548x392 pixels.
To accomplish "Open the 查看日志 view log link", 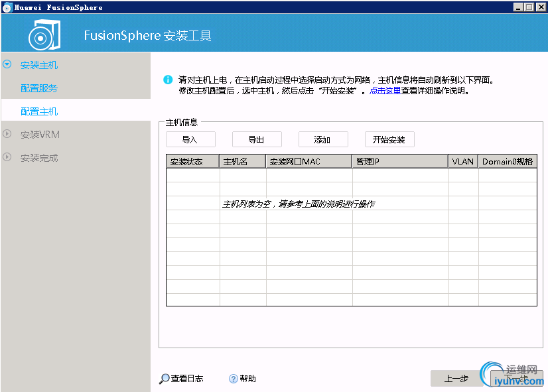I will tap(187, 379).
